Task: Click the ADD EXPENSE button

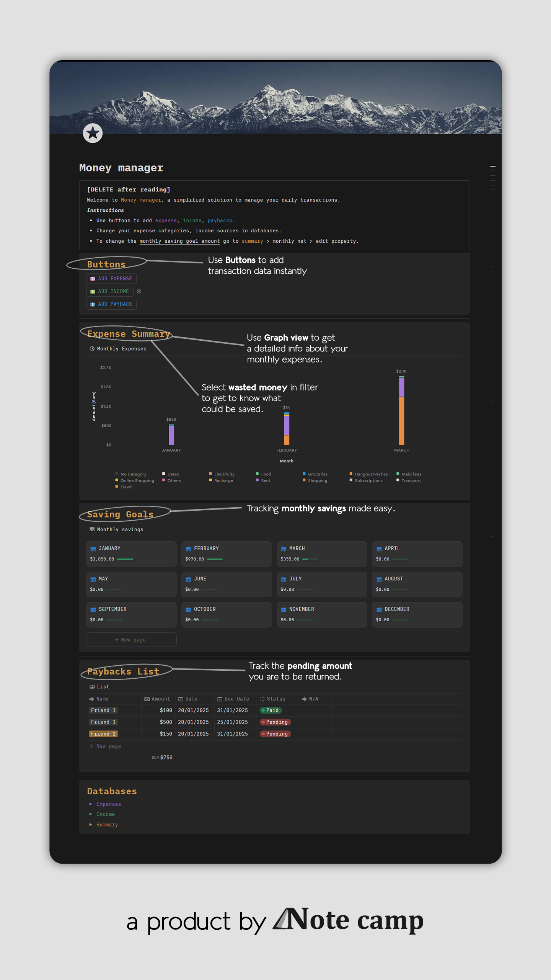Action: [x=111, y=278]
